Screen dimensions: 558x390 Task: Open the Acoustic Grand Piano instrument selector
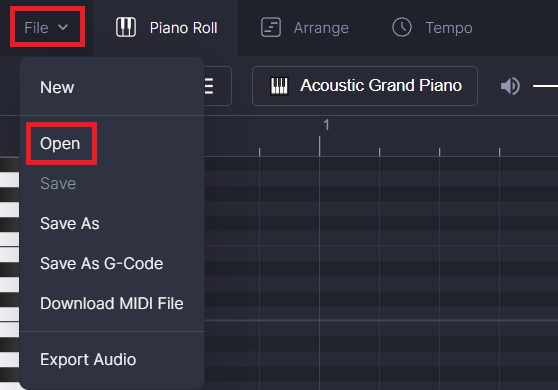click(x=365, y=86)
